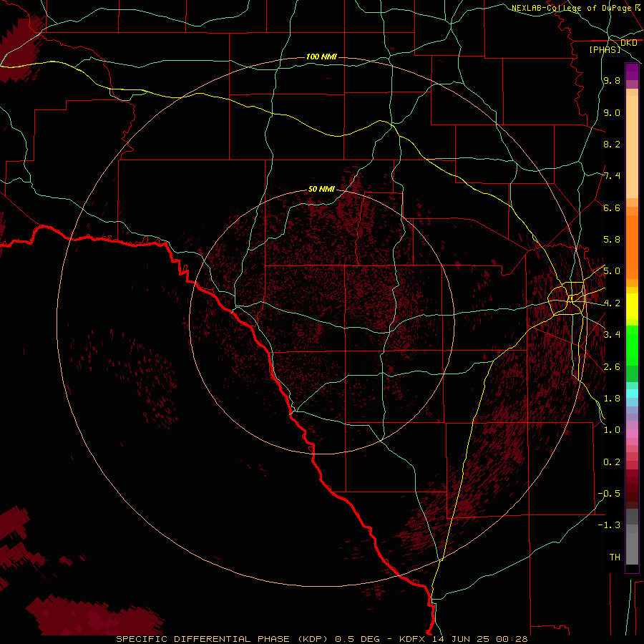Pick the orange segment of the color bar
The image size is (644, 644).
click(x=632, y=247)
